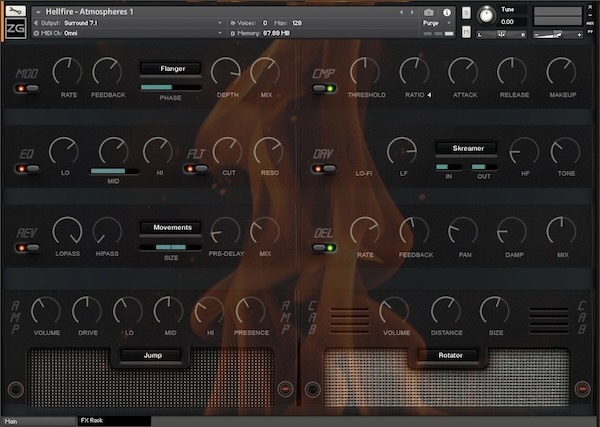
Task: Click the drive IN level slider
Action: (448, 167)
